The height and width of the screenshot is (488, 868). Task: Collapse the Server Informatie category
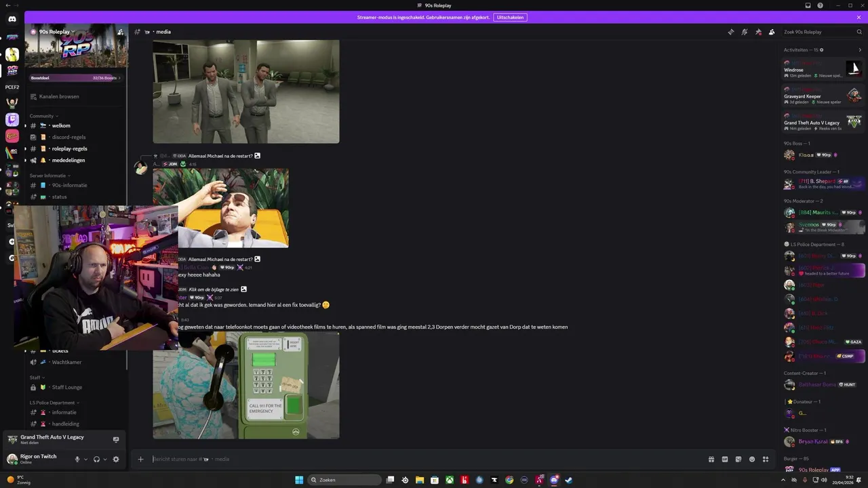point(50,176)
